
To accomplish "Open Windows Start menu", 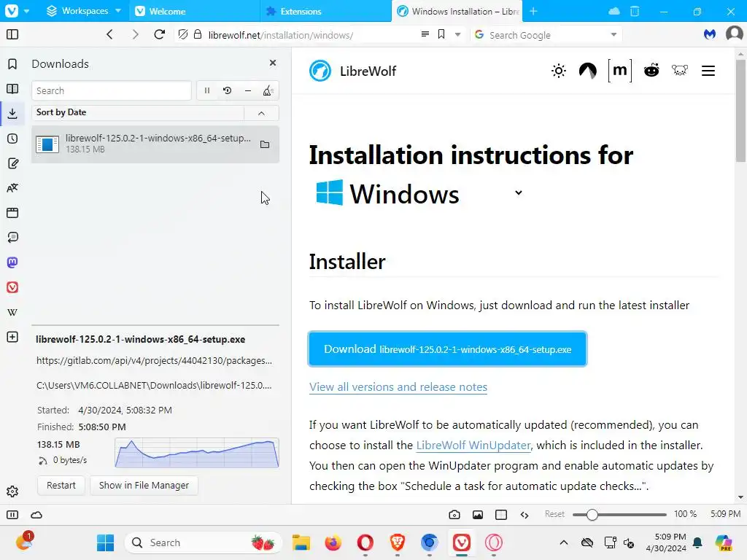I will (105, 542).
